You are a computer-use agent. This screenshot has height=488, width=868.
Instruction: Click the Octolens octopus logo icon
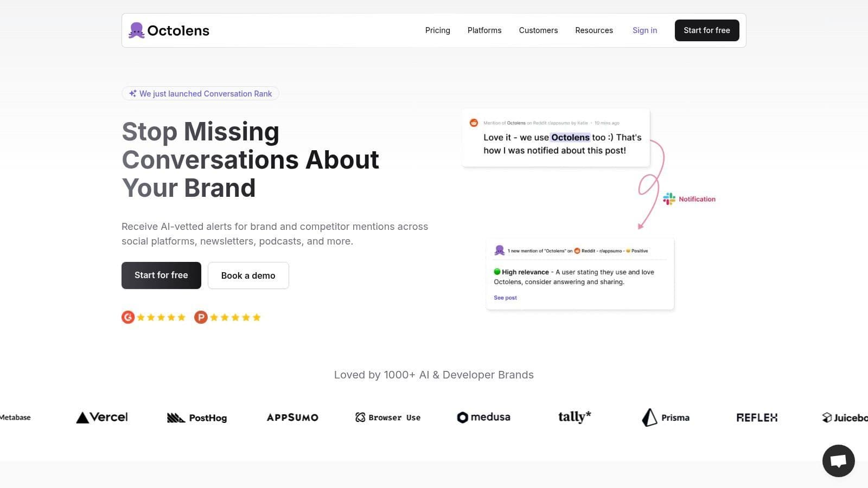(x=136, y=30)
